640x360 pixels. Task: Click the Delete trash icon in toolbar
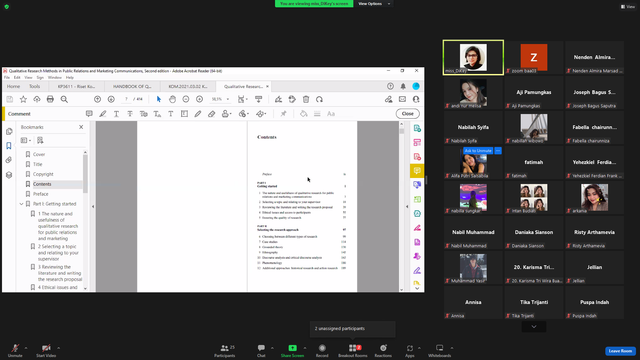coord(306,99)
